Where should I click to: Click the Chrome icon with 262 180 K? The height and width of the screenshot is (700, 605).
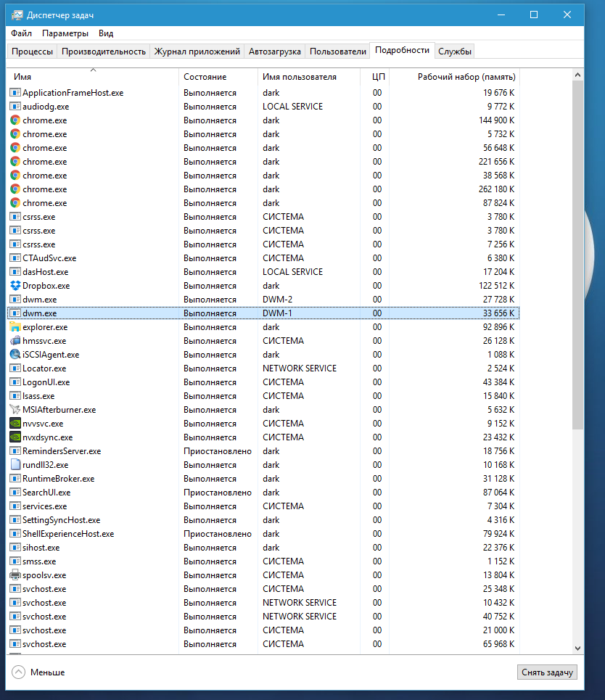tap(15, 189)
